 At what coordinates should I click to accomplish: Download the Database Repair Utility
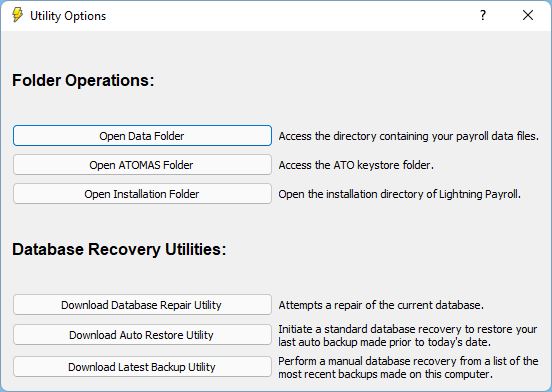click(142, 305)
